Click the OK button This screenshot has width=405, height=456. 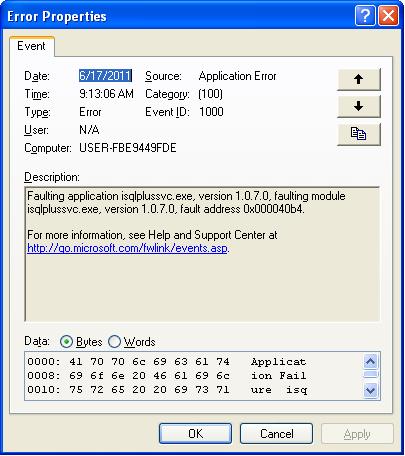coord(195,433)
